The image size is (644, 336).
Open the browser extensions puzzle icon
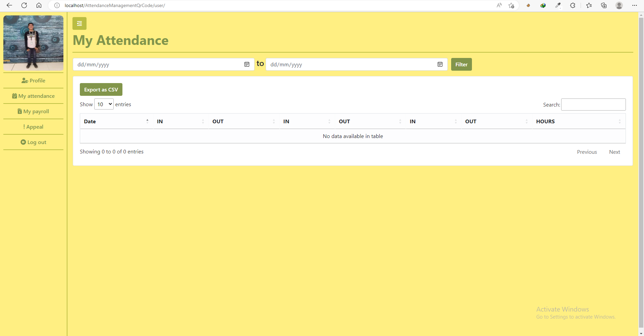pyautogui.click(x=573, y=5)
